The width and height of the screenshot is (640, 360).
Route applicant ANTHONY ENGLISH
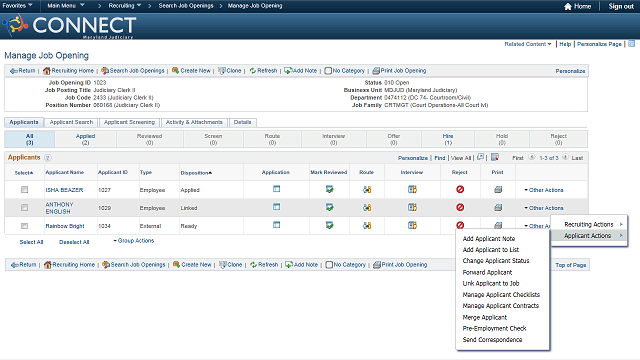pos(367,207)
